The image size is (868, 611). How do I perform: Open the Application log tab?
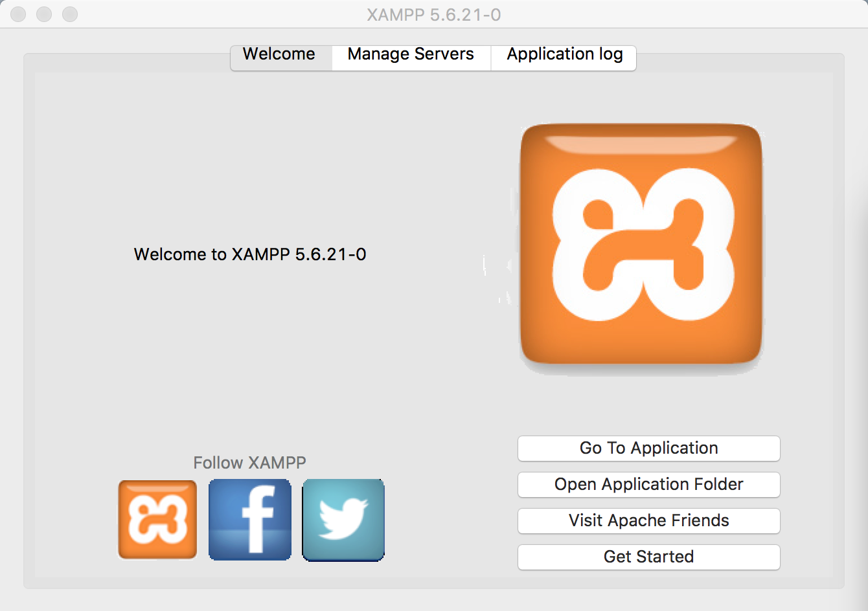coord(564,57)
